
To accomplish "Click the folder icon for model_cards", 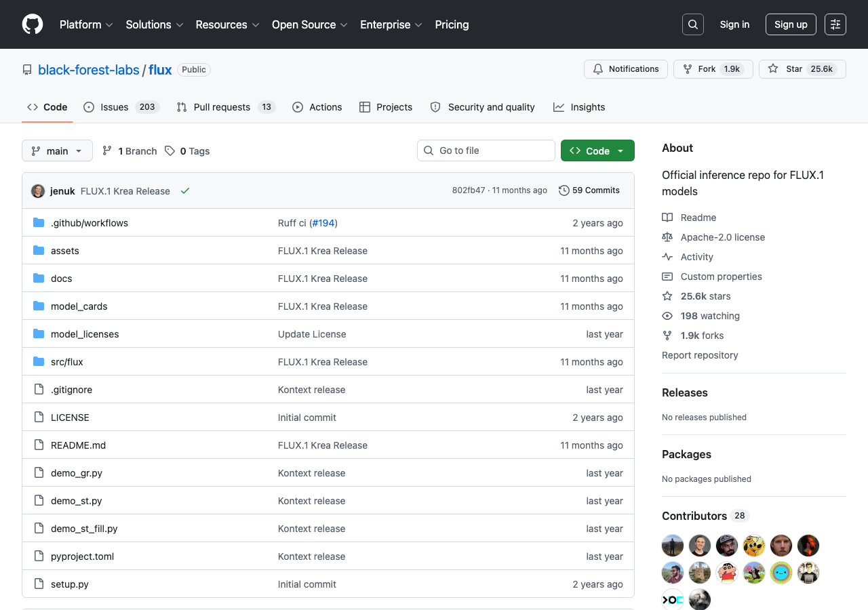I will coord(39,306).
